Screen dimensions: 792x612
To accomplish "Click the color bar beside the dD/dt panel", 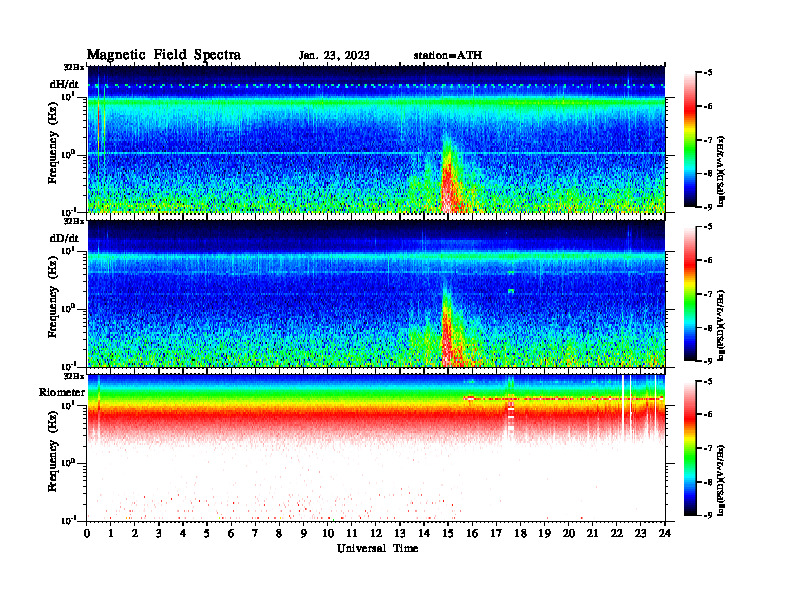I will pyautogui.click(x=690, y=293).
